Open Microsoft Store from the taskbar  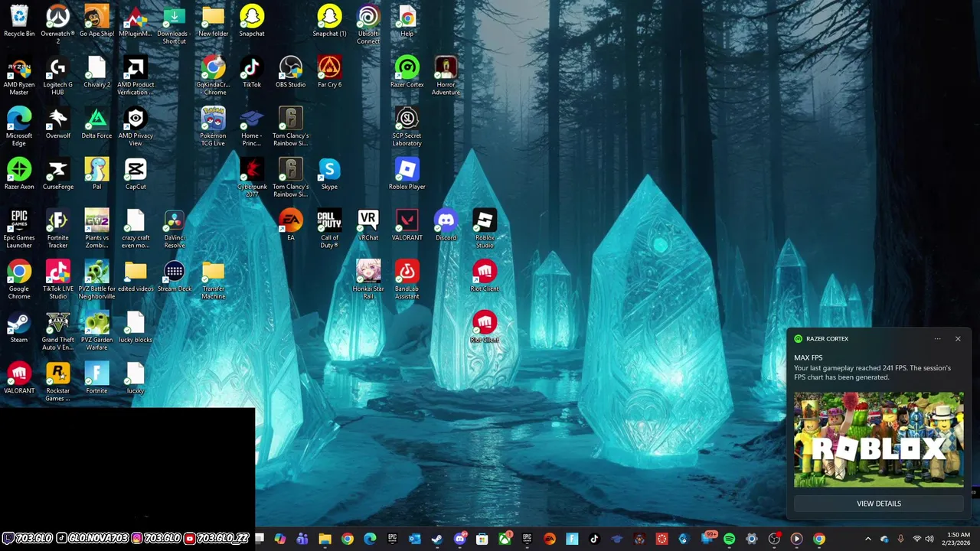pos(482,539)
